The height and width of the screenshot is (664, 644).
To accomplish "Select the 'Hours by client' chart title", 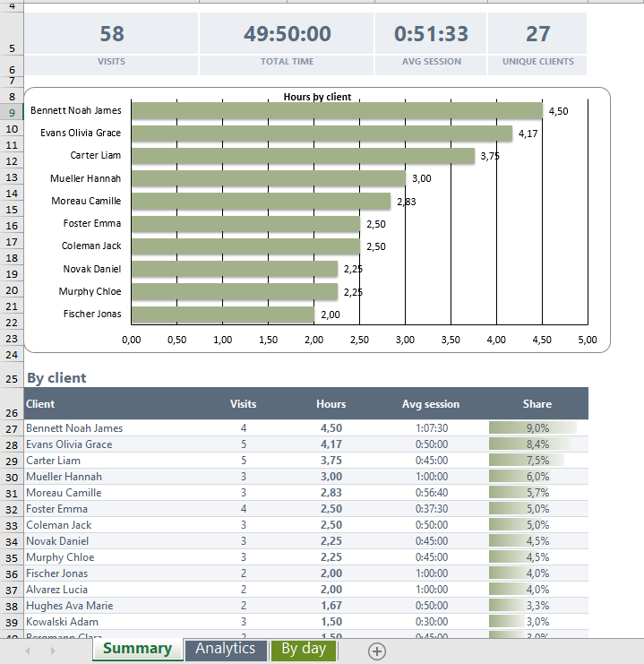I will (317, 97).
